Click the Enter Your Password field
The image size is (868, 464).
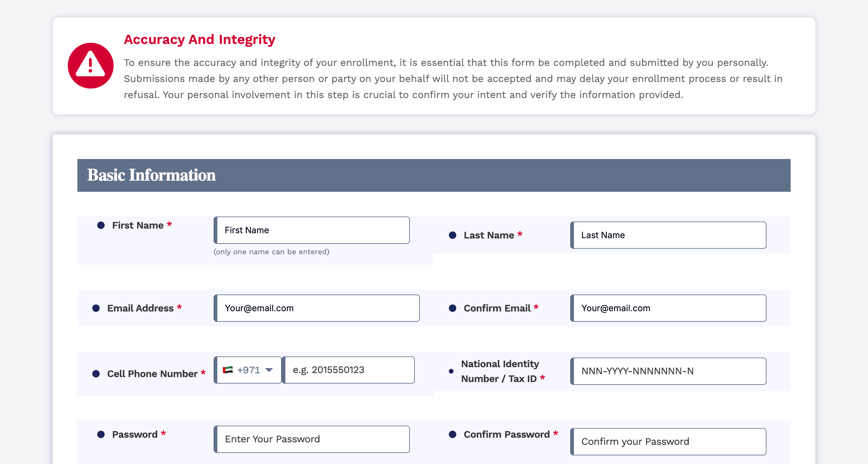(312, 439)
